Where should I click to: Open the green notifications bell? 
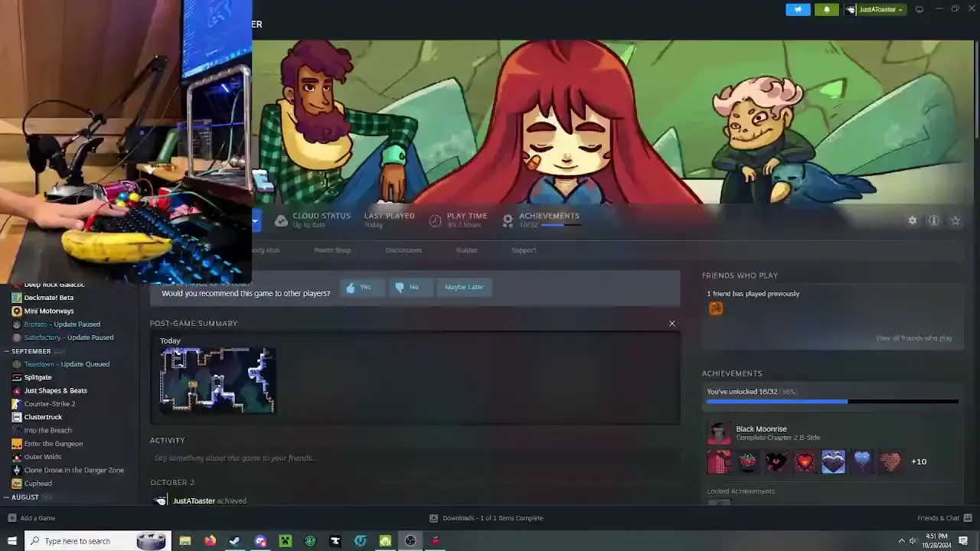(x=826, y=10)
